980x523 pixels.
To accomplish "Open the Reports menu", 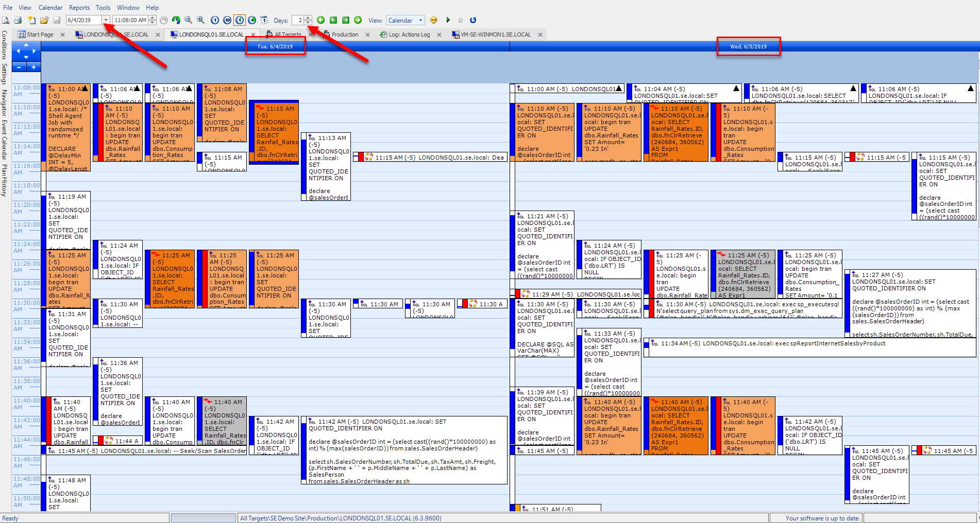I will (x=79, y=8).
